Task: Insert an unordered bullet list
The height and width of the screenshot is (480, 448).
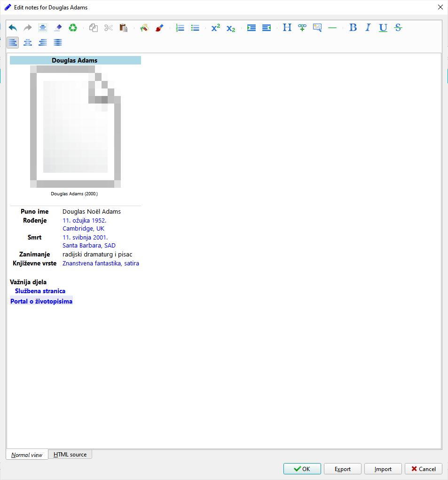Action: tap(195, 28)
